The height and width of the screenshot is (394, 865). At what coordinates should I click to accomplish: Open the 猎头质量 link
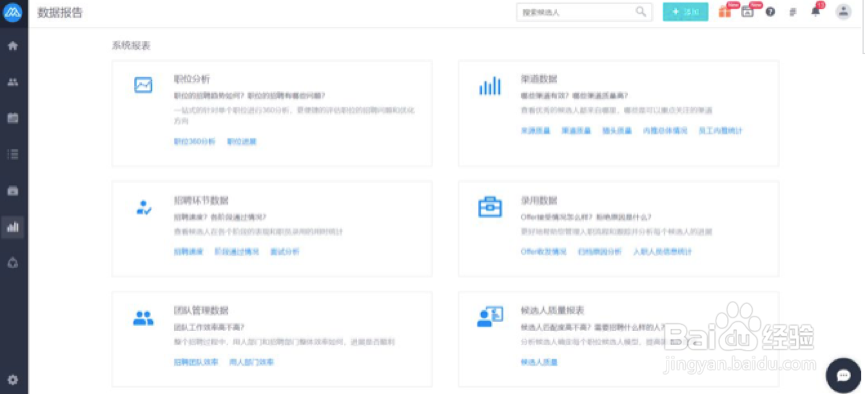[617, 131]
